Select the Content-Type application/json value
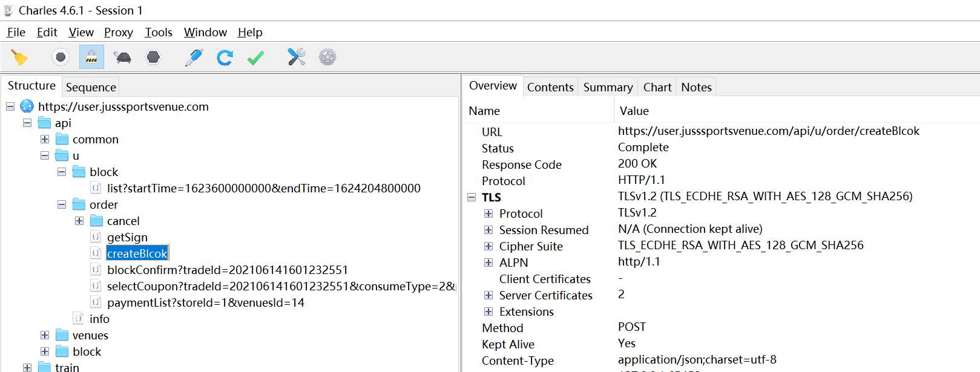The height and width of the screenshot is (372, 980). 697,359
